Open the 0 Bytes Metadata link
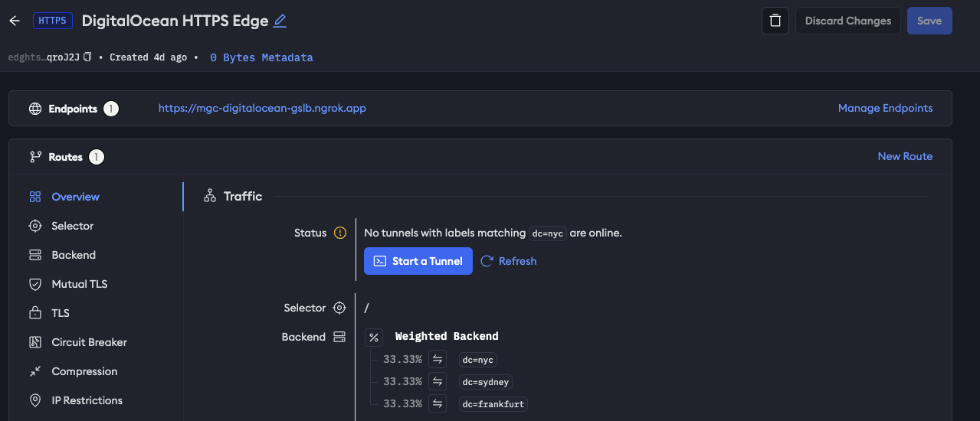 point(261,57)
